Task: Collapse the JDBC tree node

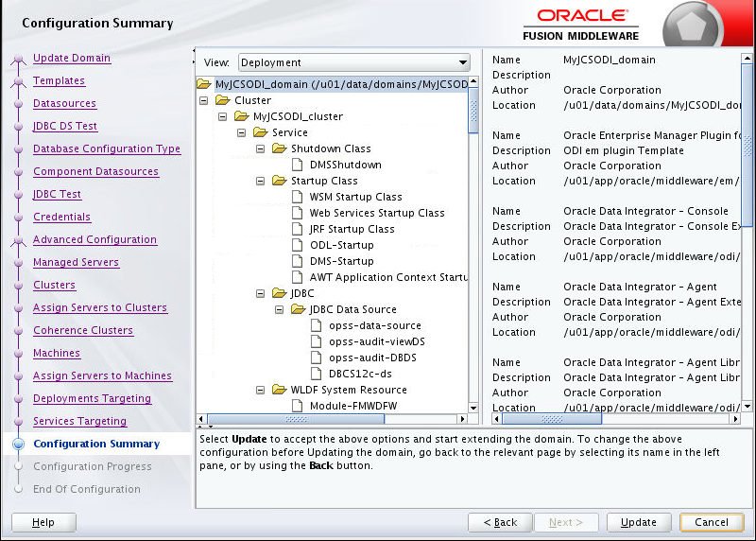Action: [x=261, y=294]
